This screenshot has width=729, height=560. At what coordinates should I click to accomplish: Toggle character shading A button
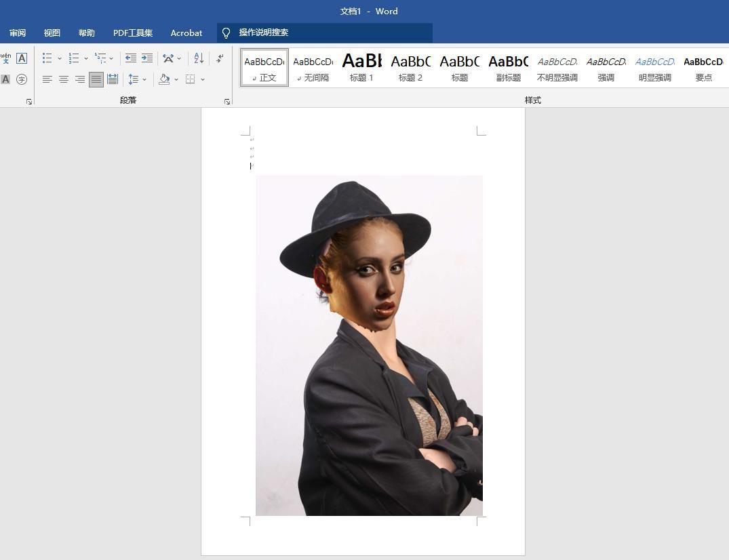pyautogui.click(x=5, y=79)
